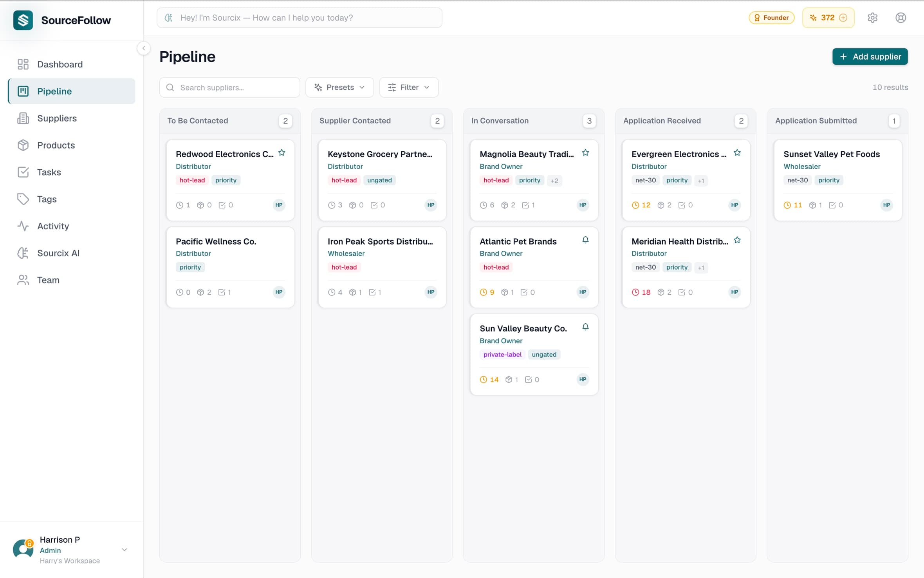Open Sourcix AI from the sidebar
Screen dimensions: 924x578
58,253
